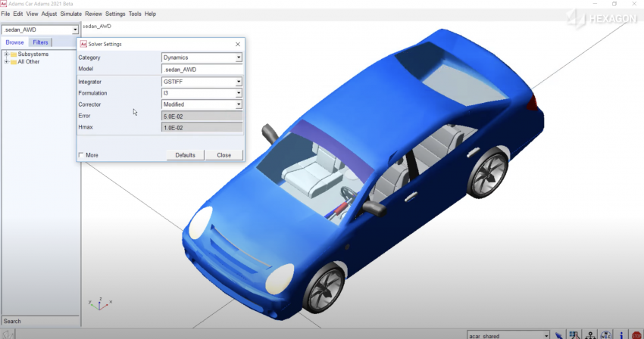Open the Tools menu

click(x=135, y=14)
